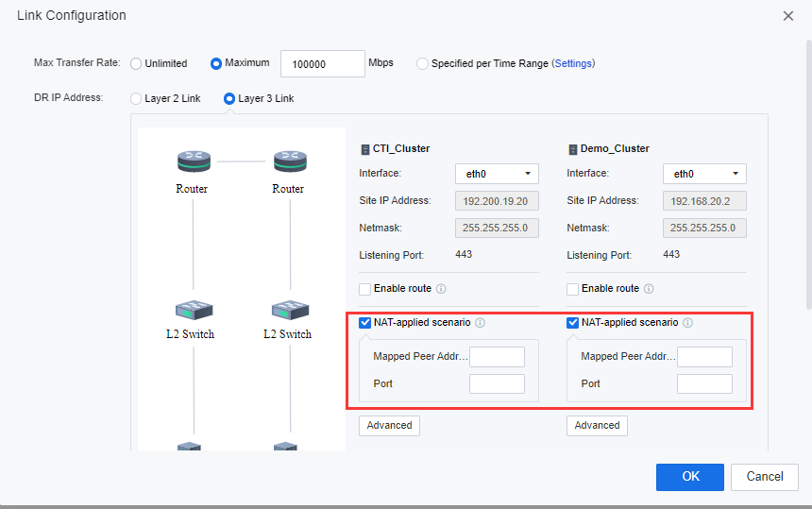Select Specified per Time Range option
The height and width of the screenshot is (509, 812).
click(422, 64)
